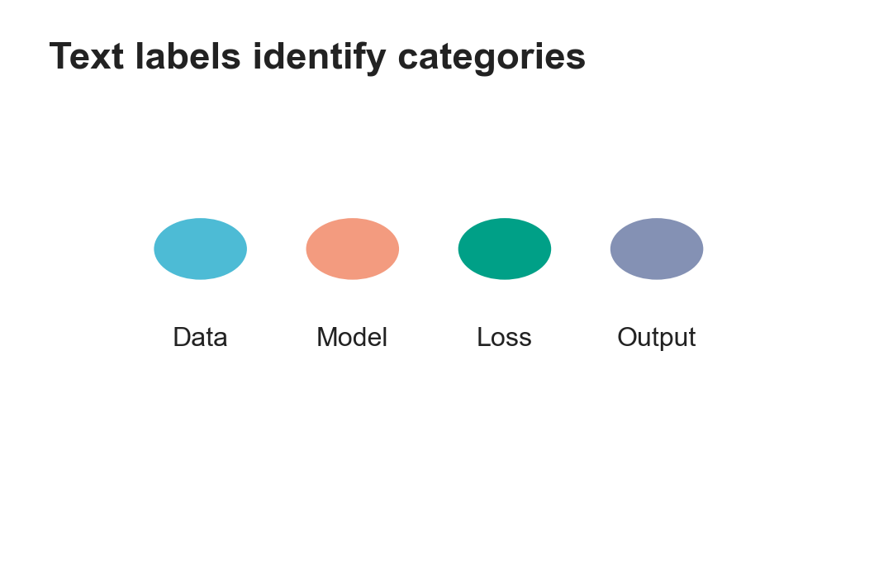Click the Loss text label

coord(504,337)
